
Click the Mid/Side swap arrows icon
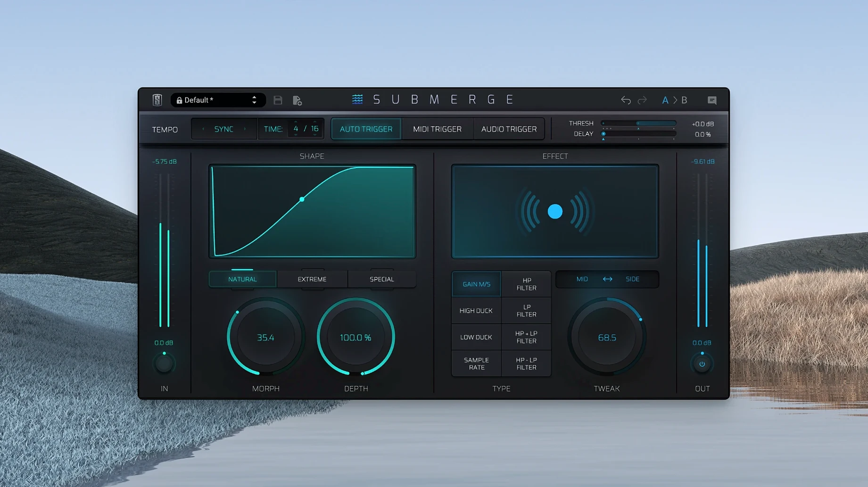click(x=608, y=279)
